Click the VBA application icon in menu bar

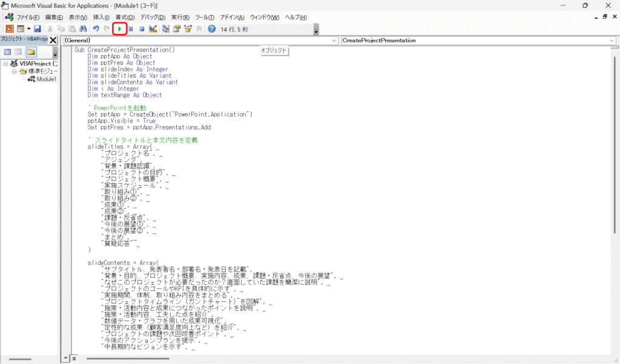tap(9, 18)
